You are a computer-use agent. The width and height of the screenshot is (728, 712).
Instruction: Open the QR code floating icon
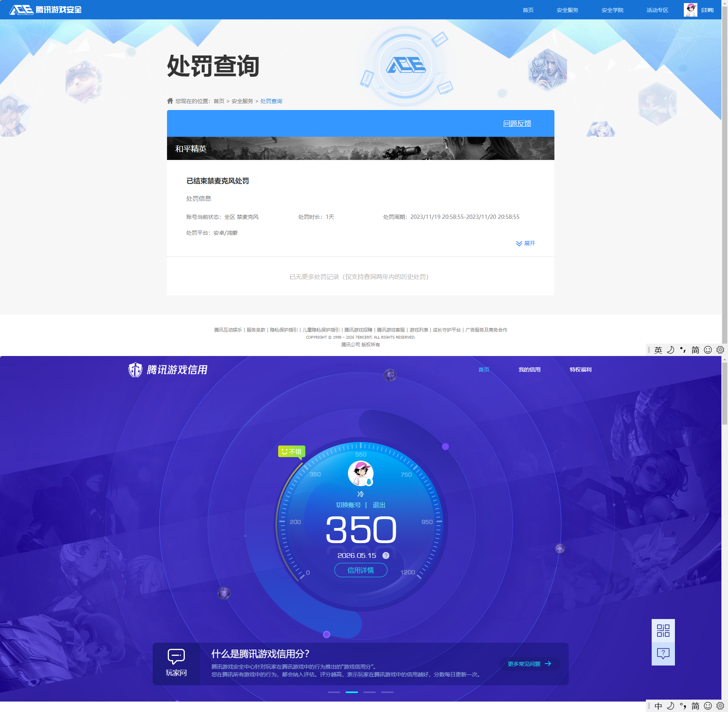tap(663, 631)
